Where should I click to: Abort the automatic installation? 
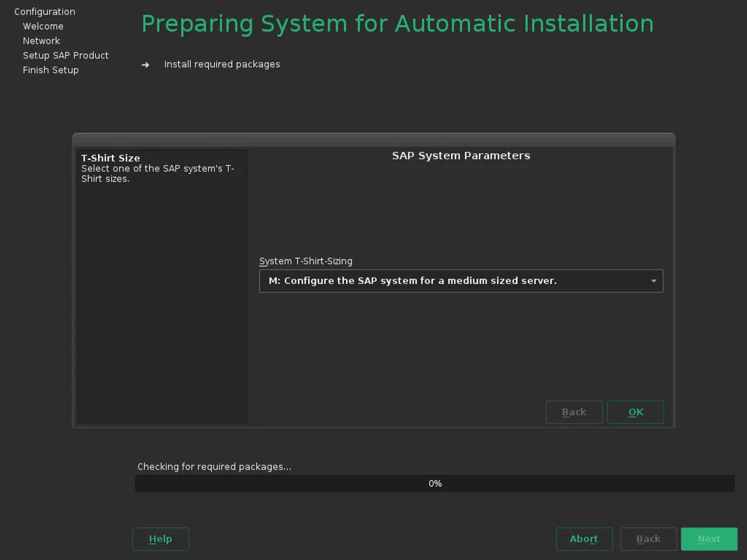[584, 539]
